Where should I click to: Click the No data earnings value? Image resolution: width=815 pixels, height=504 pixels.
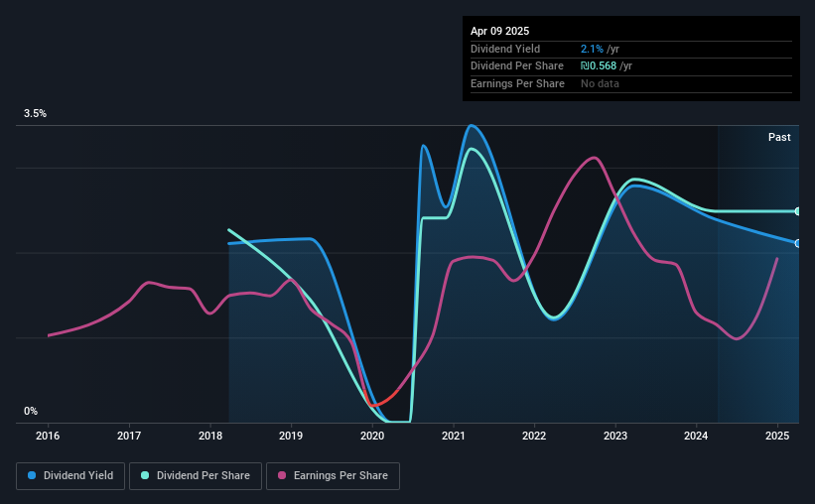(600, 83)
